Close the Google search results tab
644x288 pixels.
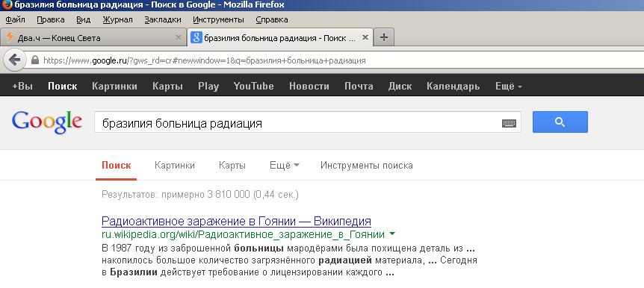365,38
